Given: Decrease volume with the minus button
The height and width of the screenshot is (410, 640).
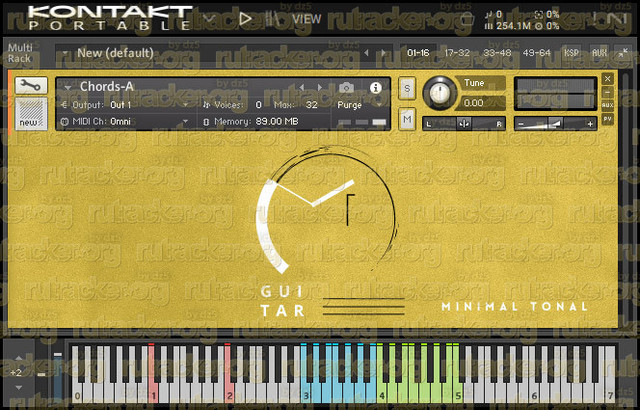Looking at the screenshot, I should point(520,124).
